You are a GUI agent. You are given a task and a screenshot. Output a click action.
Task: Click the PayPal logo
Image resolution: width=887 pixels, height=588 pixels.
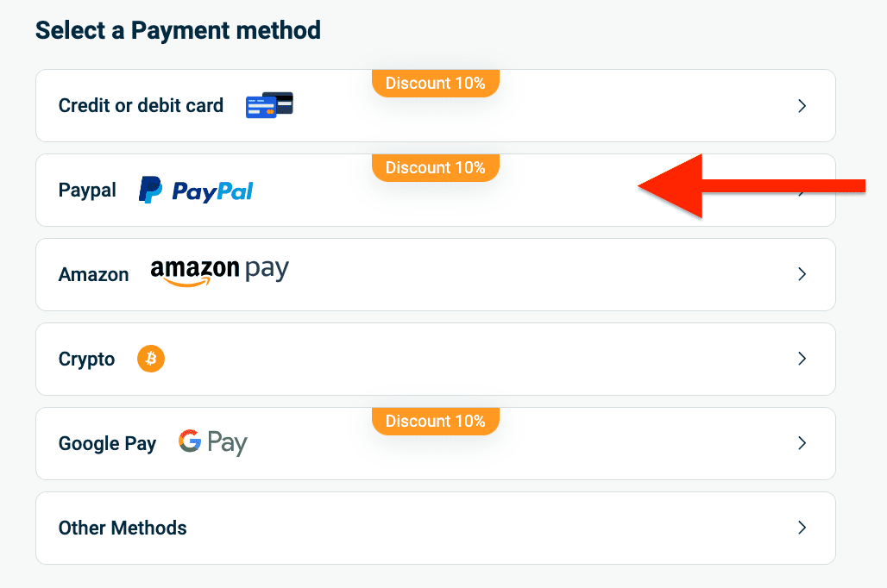(x=196, y=190)
